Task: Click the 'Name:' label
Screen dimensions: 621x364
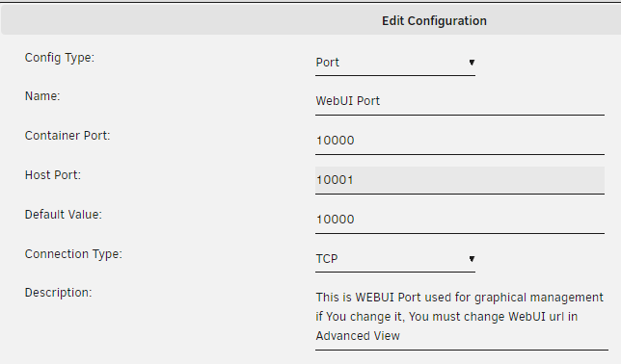Action: click(x=42, y=96)
